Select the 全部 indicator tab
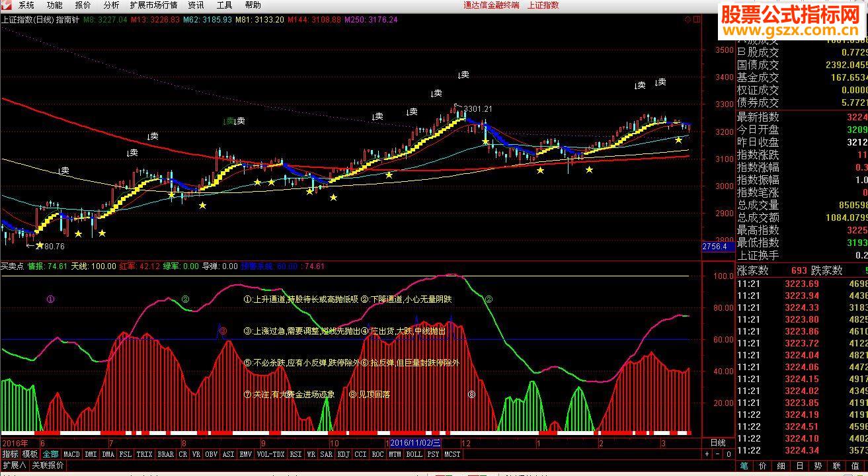 tap(51, 454)
